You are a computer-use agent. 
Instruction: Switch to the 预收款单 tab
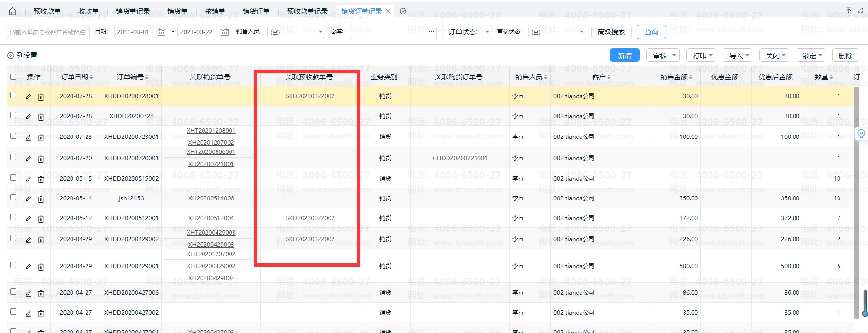(47, 11)
